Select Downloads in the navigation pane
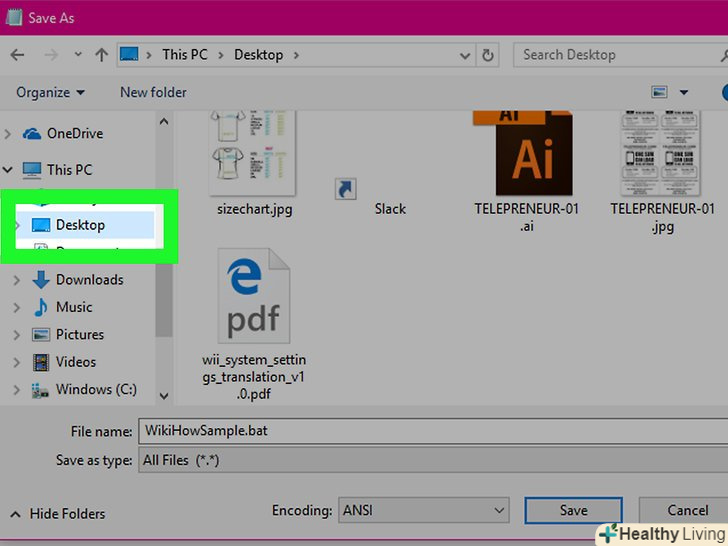Screen dimensions: 728x546 coord(90,280)
